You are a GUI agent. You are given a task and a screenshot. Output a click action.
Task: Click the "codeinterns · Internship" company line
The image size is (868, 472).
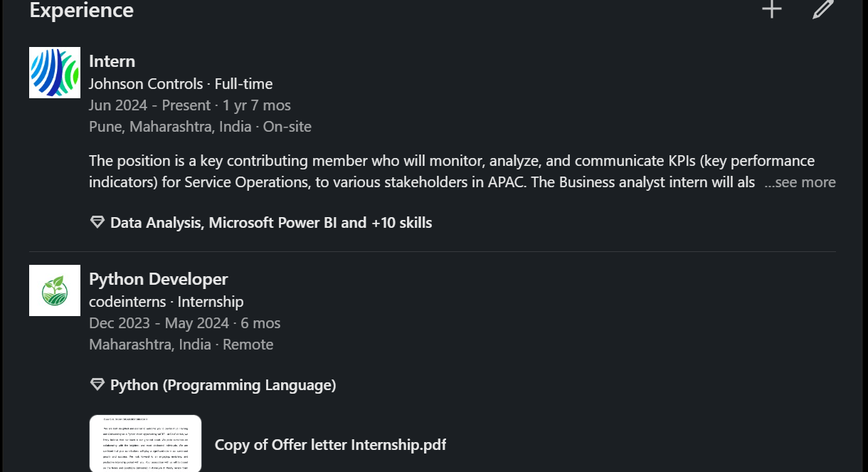(166, 302)
